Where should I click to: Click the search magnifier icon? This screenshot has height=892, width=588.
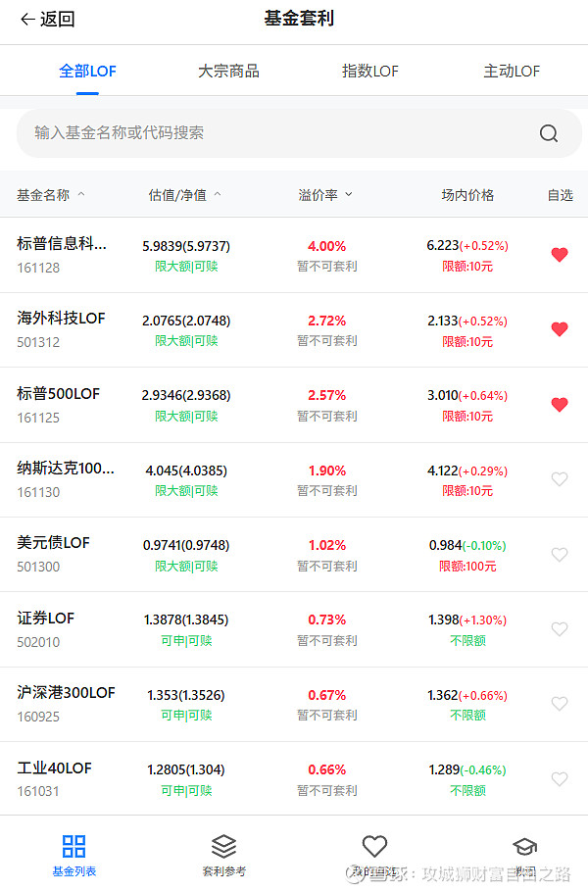click(x=548, y=133)
